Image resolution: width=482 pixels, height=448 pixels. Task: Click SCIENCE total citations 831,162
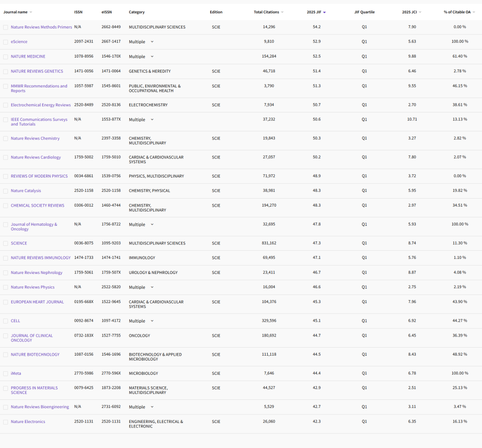(x=269, y=243)
